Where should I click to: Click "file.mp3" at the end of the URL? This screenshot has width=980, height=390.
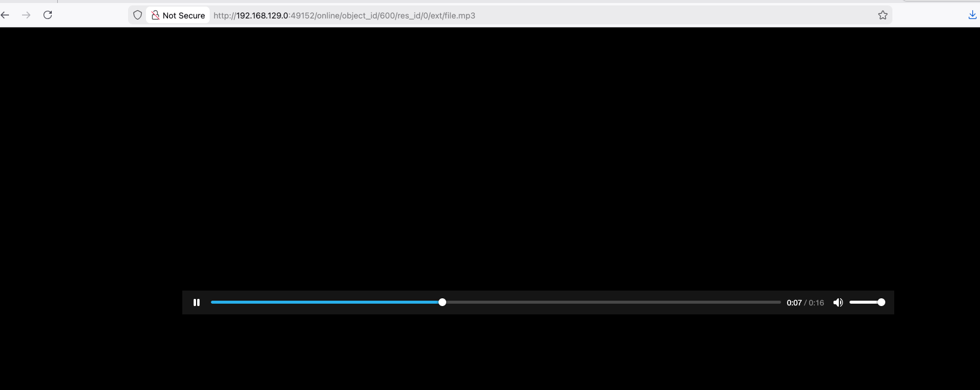tap(459, 15)
